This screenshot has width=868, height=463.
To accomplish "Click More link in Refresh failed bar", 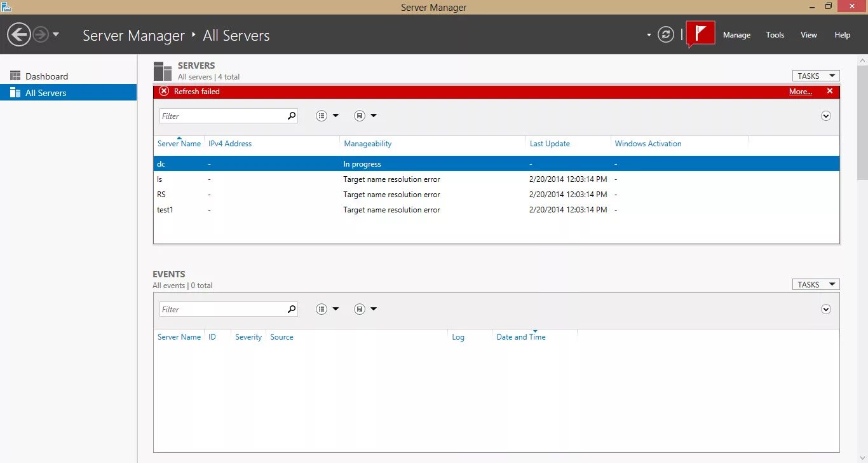I will coord(801,92).
